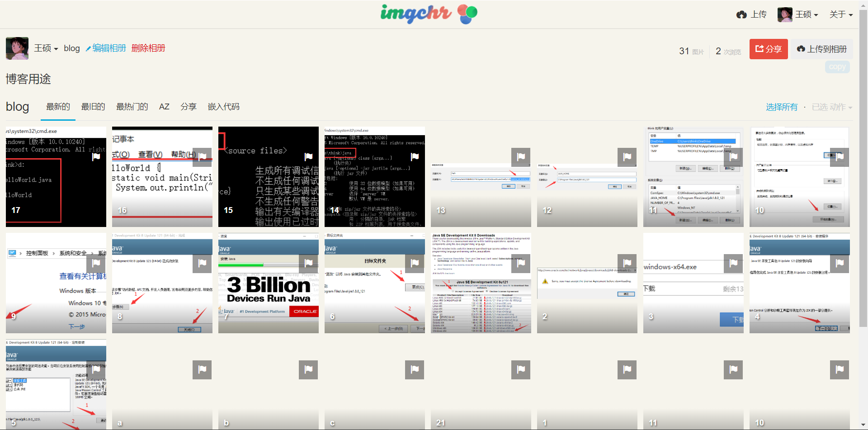Image resolution: width=868 pixels, height=430 pixels.
Task: Open the 已选 动作 actions dropdown
Action: [832, 107]
